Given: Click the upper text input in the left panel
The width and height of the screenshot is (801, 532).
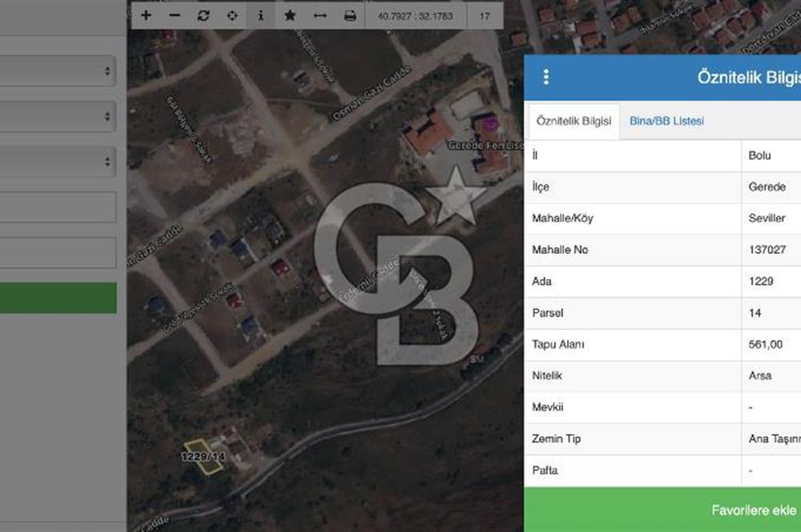Looking at the screenshot, I should coord(58,207).
